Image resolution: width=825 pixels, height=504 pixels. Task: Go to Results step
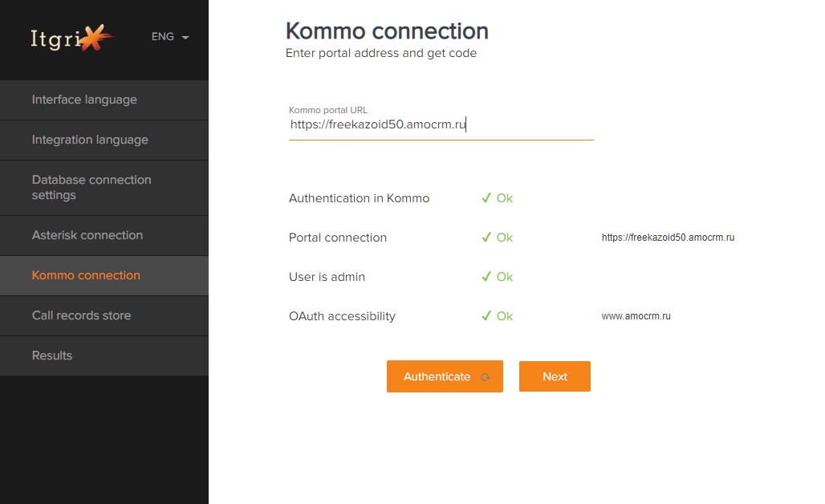104,356
